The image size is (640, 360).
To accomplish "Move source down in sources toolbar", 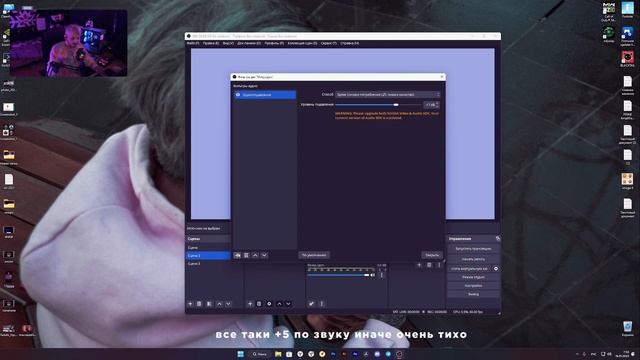I will click(288, 304).
